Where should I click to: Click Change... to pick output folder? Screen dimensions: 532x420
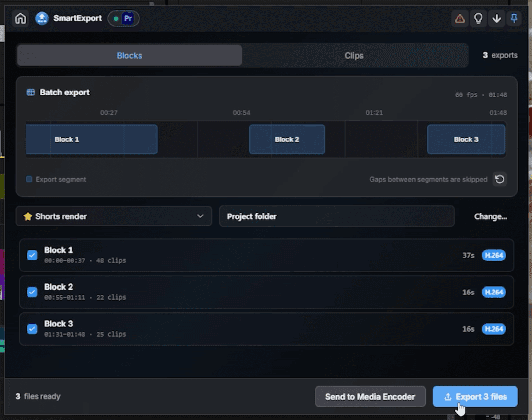pos(491,216)
